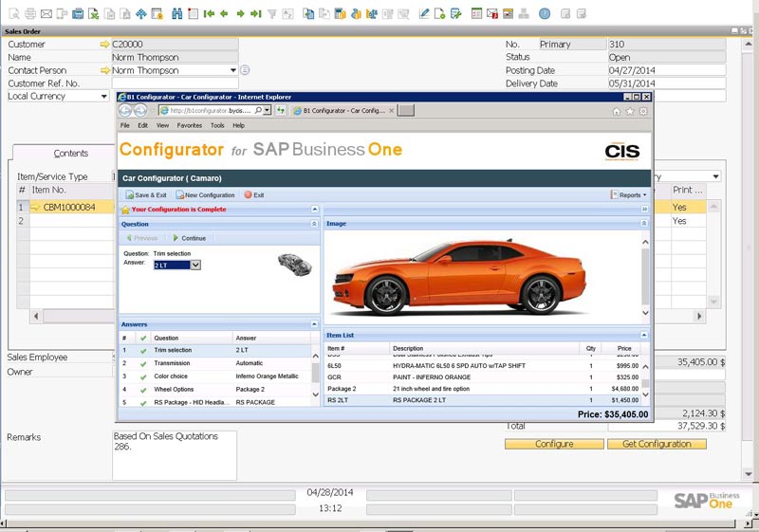Click the IE Favorites star icon
This screenshot has width=759, height=532.
pyautogui.click(x=630, y=111)
